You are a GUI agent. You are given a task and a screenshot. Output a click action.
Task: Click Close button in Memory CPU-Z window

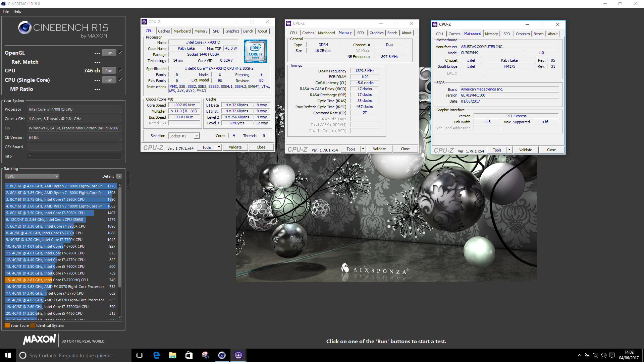[405, 149]
